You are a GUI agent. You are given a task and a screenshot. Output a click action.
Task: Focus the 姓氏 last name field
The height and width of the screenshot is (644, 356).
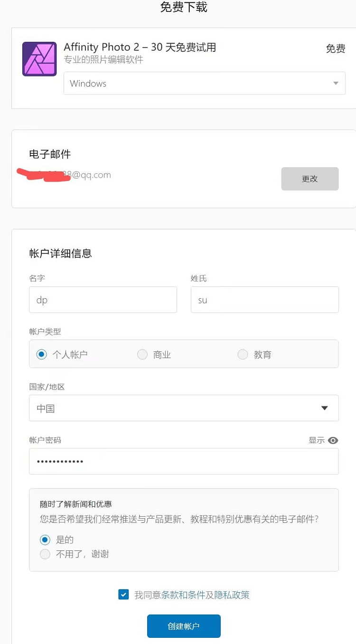coord(265,300)
